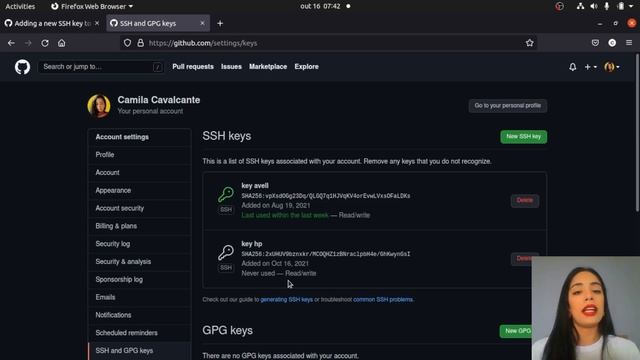Image resolution: width=640 pixels, height=360 pixels.
Task: Click the padlock site info icon
Action: (x=140, y=43)
